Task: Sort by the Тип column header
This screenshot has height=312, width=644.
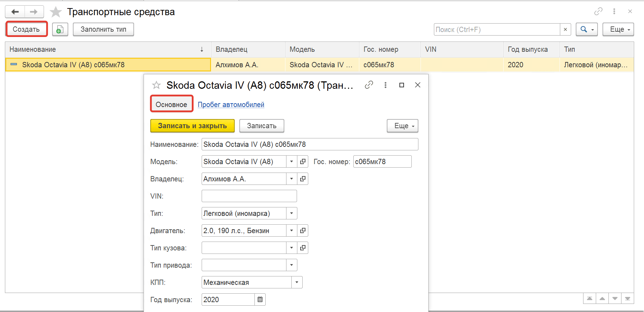Action: click(x=597, y=50)
